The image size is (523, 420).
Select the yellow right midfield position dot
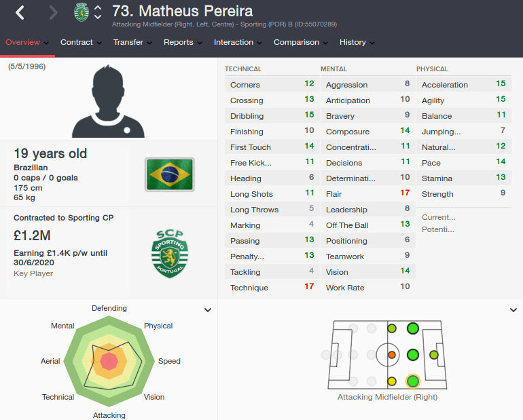(391, 381)
